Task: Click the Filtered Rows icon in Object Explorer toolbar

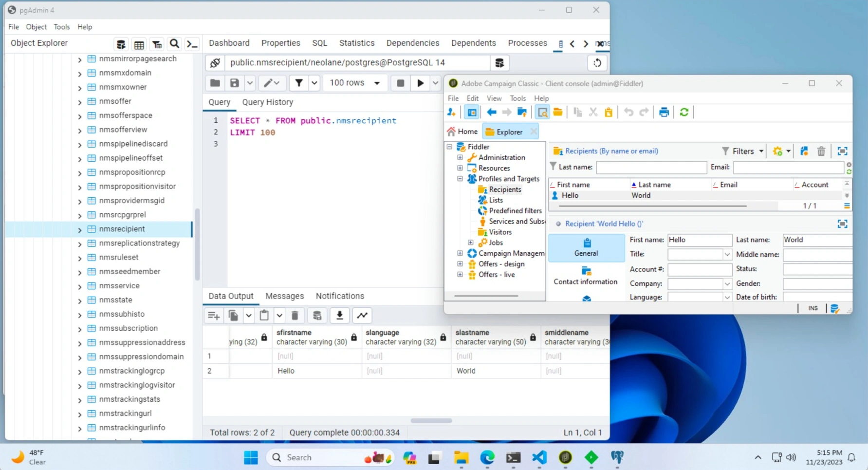Action: [157, 44]
